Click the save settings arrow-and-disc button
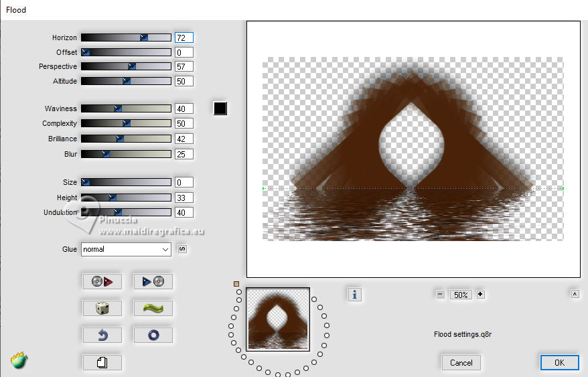Viewport: 588px width, 377px height. 153,281
